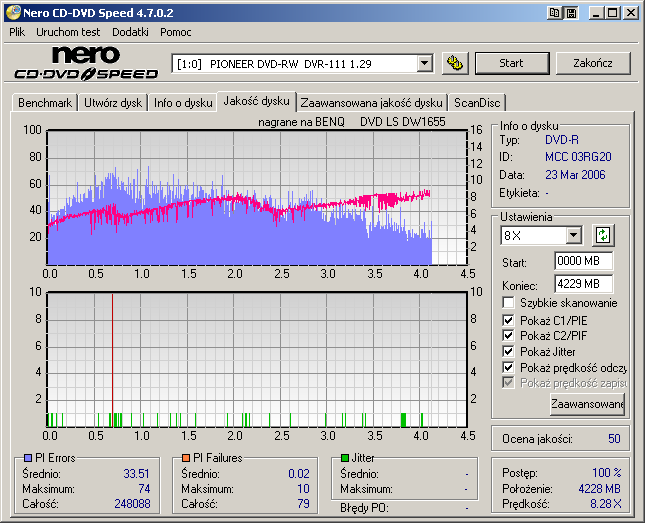645x523 pixels.
Task: Open the 8X speed dropdown
Action: [x=573, y=236]
